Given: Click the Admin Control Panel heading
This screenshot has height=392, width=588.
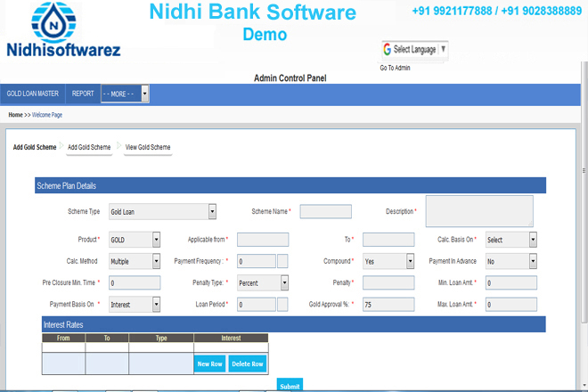Looking at the screenshot, I should click(x=290, y=78).
